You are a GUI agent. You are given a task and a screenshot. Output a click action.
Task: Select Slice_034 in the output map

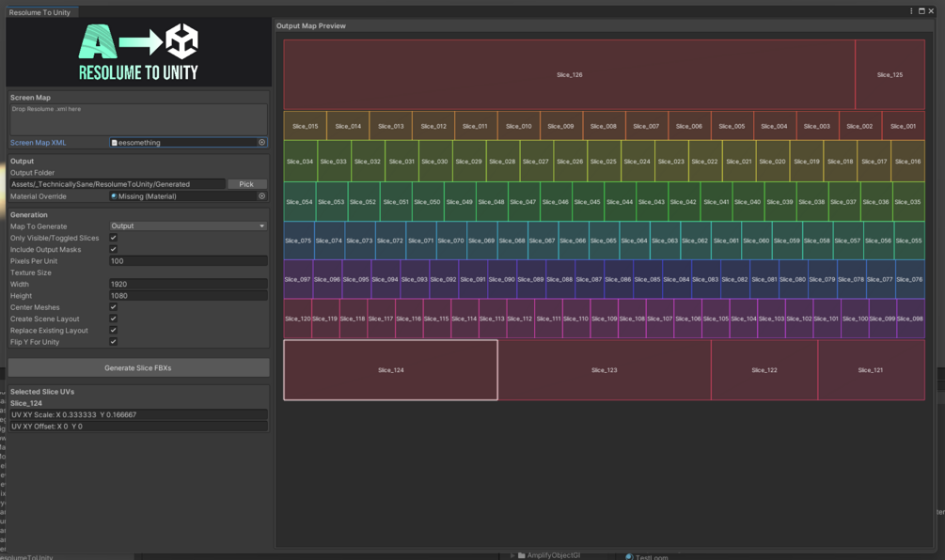click(x=300, y=162)
